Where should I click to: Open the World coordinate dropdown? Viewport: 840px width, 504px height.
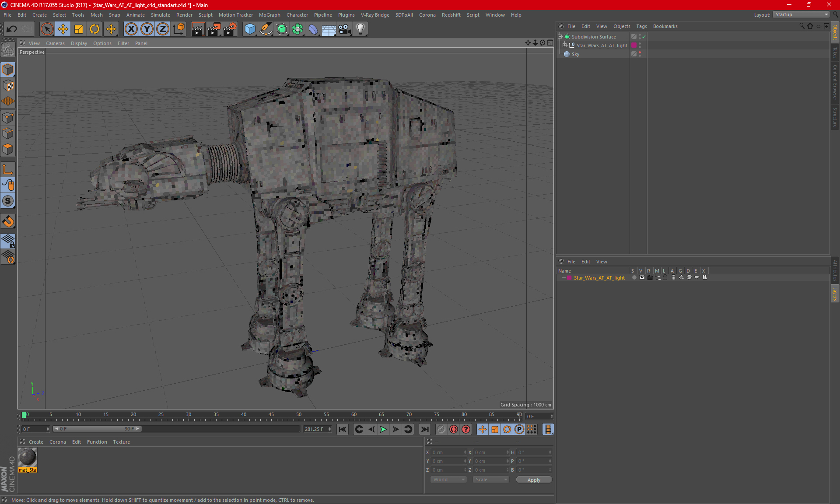449,479
